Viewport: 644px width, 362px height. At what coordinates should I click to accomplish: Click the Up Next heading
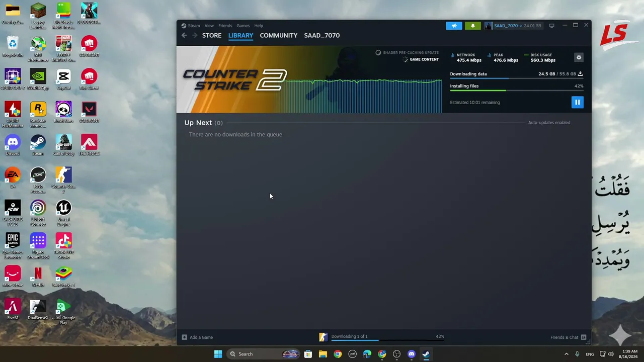tap(198, 123)
